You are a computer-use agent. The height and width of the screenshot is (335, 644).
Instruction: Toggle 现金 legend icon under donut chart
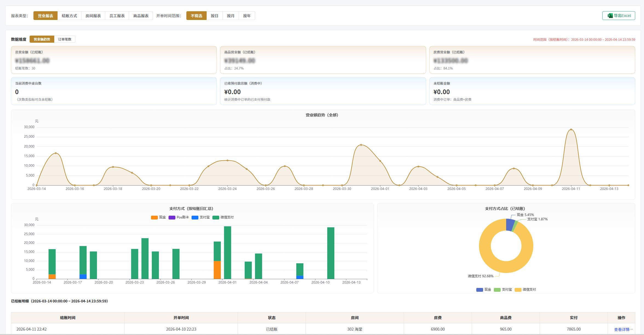tap(480, 290)
